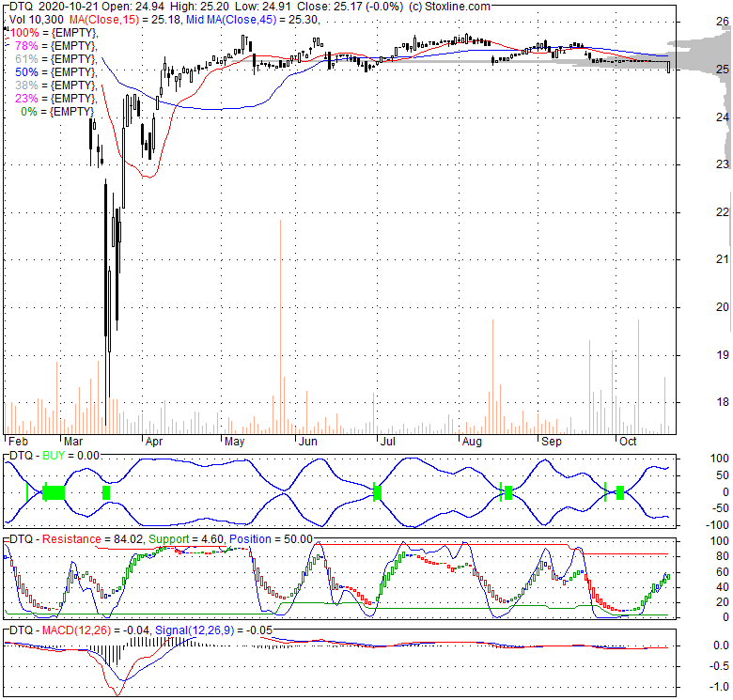Click the tallest volume spike in late May
The image size is (733, 700).
click(280, 327)
